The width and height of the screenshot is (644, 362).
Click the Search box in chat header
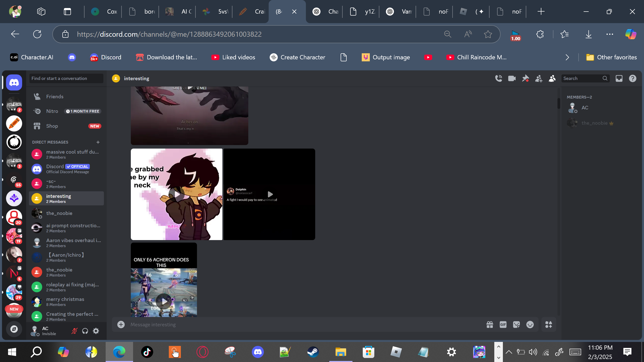(585, 78)
